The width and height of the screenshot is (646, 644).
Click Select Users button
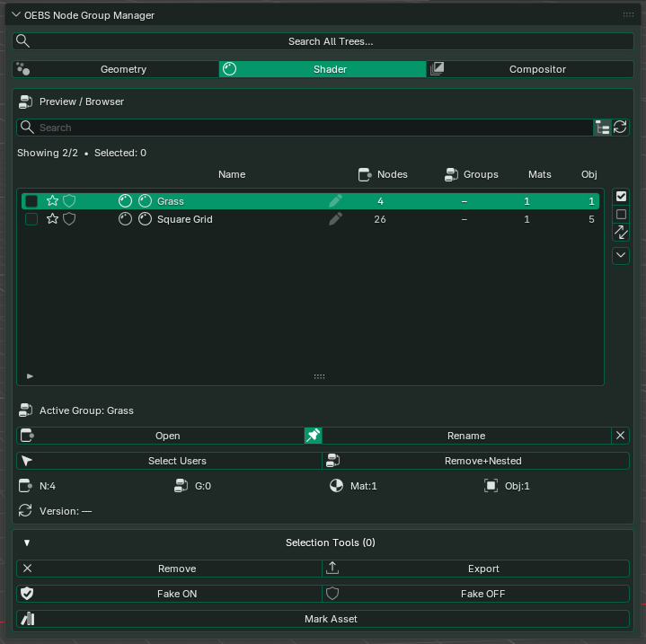pyautogui.click(x=169, y=461)
